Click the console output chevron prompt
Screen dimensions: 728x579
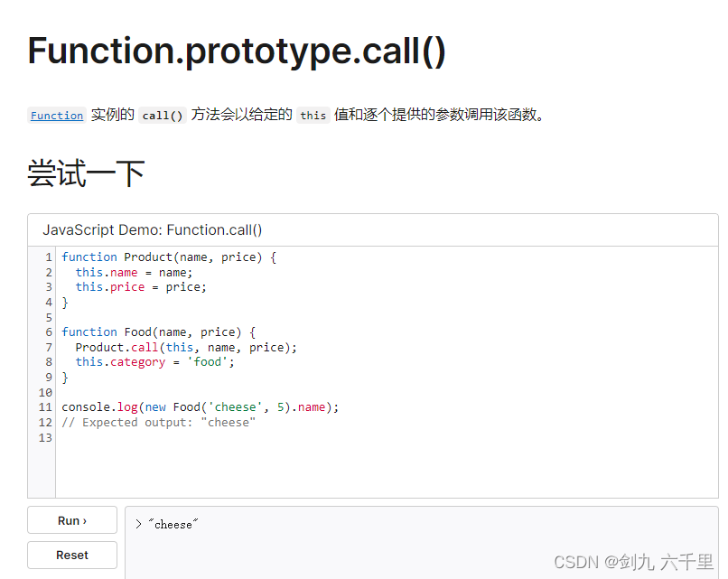(140, 523)
